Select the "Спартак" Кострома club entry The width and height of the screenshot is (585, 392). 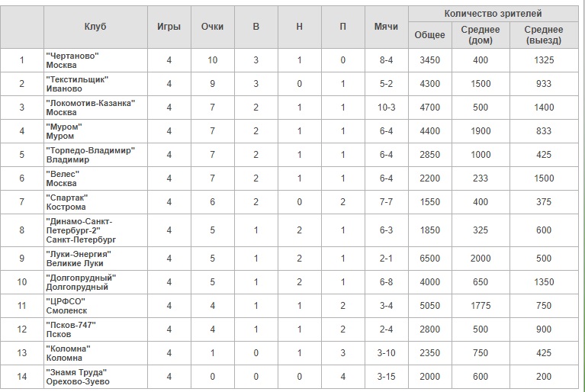67,202
